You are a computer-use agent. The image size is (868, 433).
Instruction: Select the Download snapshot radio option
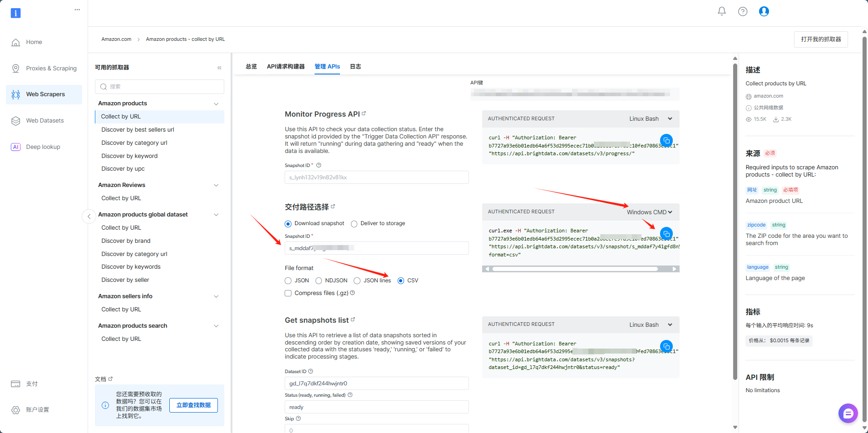[288, 224]
